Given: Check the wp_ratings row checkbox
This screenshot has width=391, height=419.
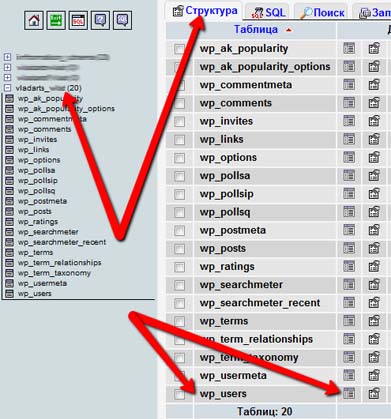Looking at the screenshot, I should click(179, 267).
